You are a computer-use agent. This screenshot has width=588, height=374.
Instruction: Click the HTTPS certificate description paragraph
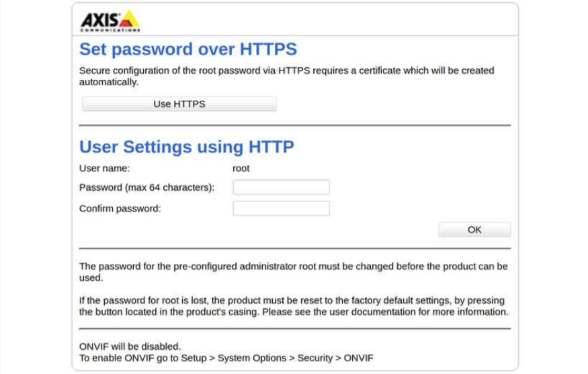coord(286,76)
